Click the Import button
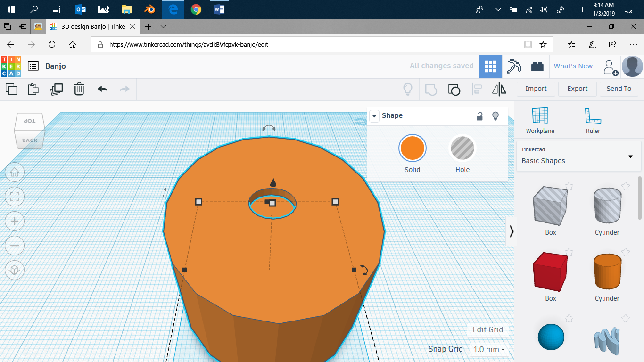The width and height of the screenshot is (644, 362). [536, 89]
